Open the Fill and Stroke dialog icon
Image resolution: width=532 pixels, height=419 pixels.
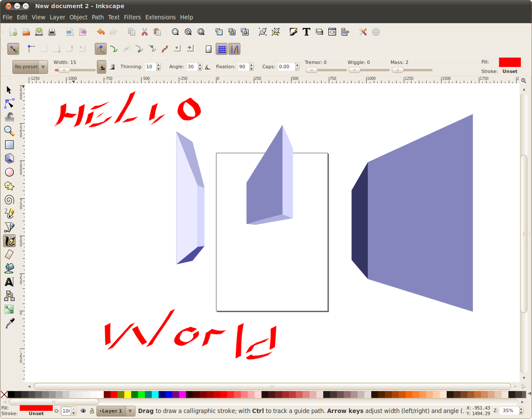[x=293, y=32]
